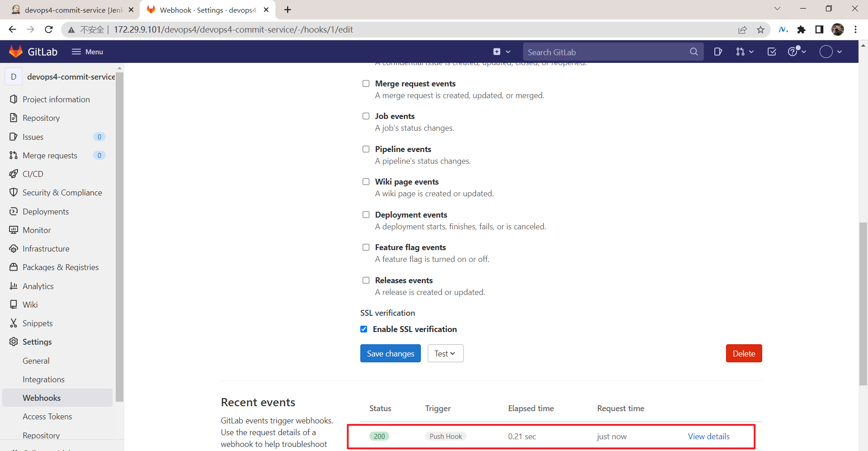This screenshot has width=868, height=451.
Task: Click the sidebar vertical scrollbar thumb
Action: pos(119,237)
